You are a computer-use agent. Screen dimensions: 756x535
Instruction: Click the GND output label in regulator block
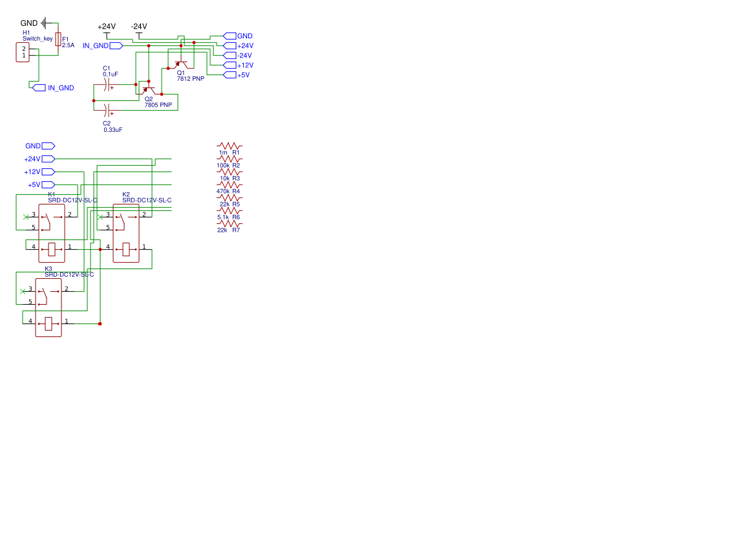(x=238, y=36)
